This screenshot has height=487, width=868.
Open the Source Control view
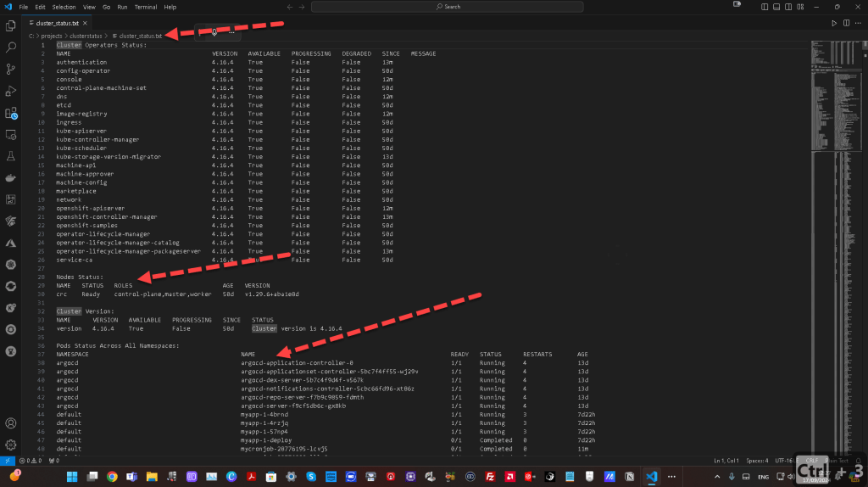click(x=10, y=69)
